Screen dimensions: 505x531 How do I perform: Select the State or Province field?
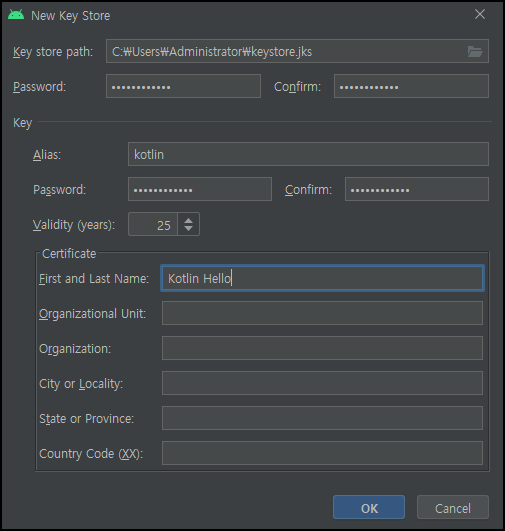tap(322, 418)
